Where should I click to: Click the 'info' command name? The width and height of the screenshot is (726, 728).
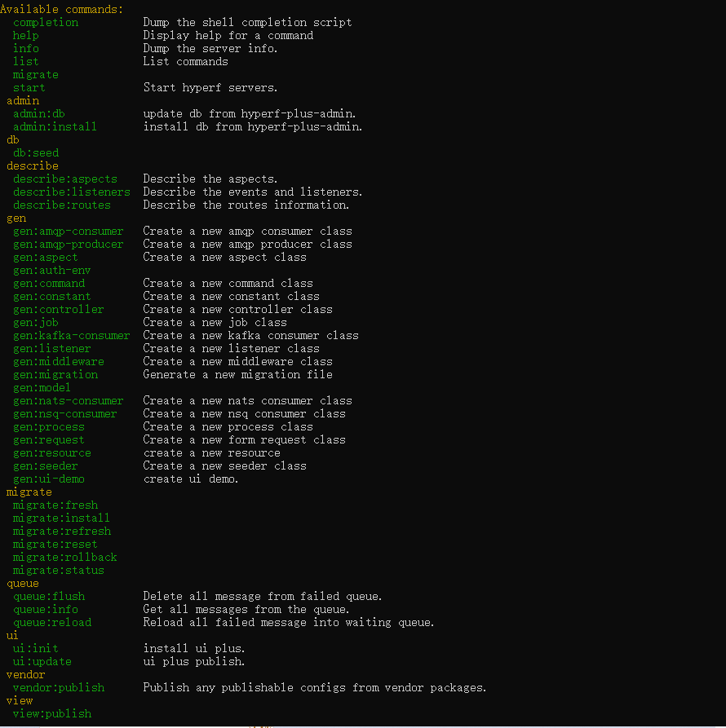(25, 48)
